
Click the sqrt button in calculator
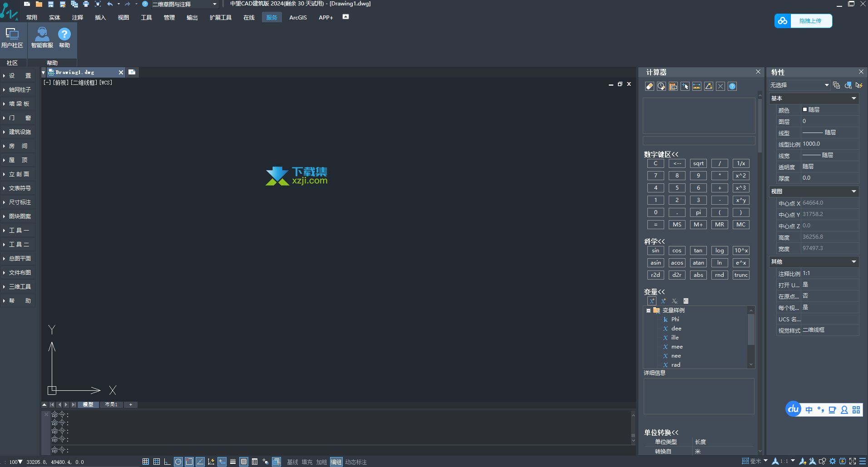pyautogui.click(x=698, y=163)
